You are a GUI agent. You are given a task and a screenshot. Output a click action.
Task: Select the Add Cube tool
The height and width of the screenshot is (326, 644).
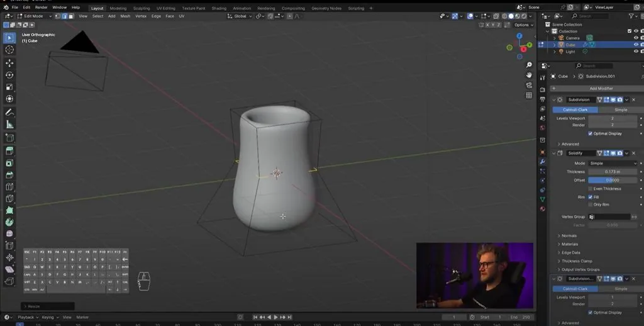tap(9, 138)
